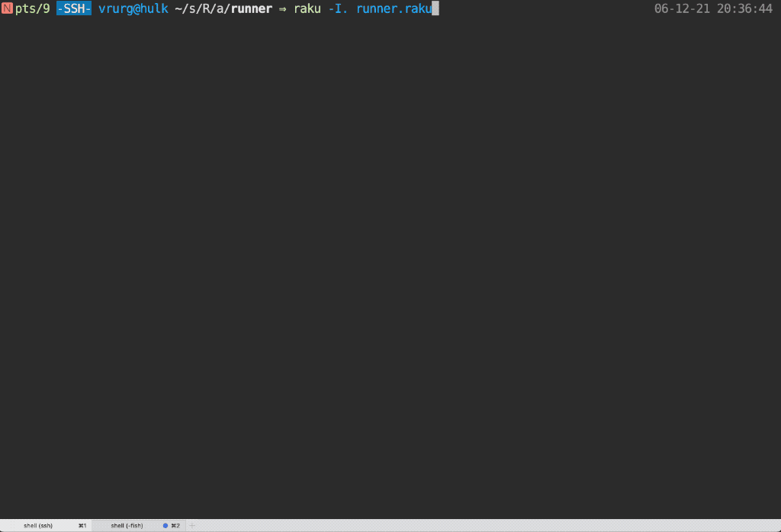Click the ⇒ prompt arrow symbol
Viewport: 781px width, 532px height.
283,9
